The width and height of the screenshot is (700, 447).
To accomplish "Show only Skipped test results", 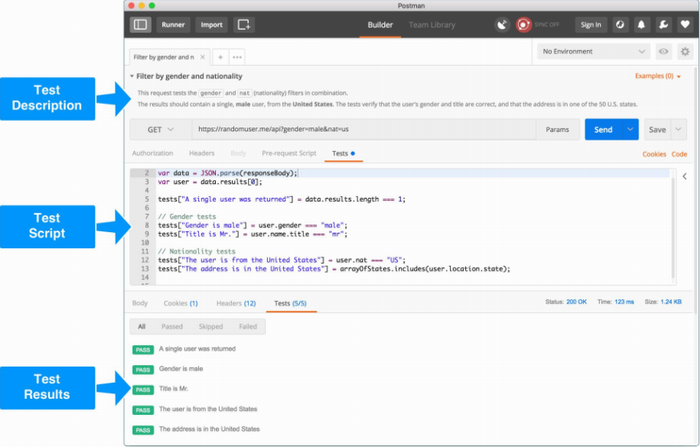I will [x=210, y=326].
